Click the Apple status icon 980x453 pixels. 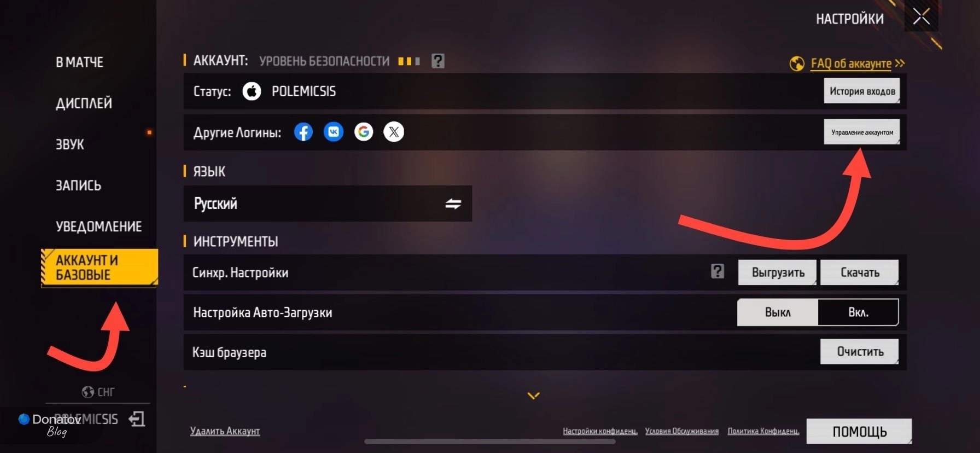pos(252,91)
